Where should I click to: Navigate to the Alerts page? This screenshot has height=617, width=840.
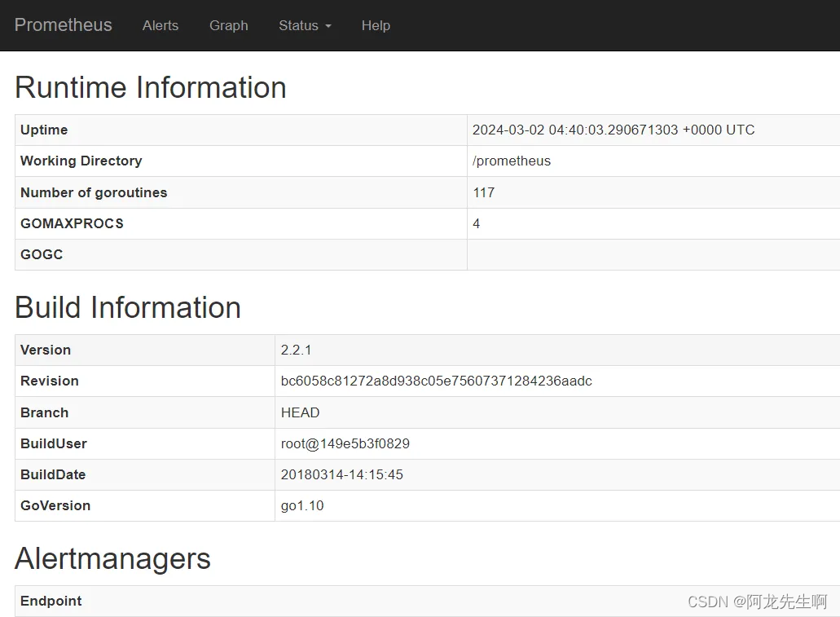click(160, 25)
